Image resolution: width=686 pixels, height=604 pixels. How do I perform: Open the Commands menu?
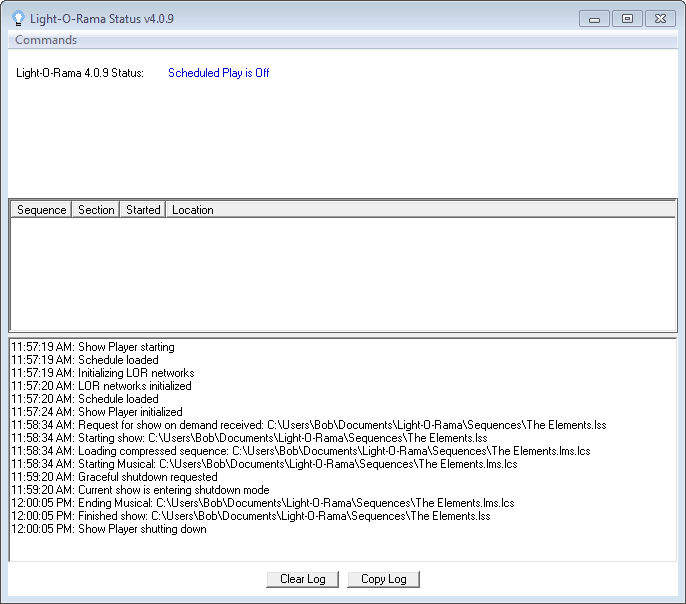46,40
